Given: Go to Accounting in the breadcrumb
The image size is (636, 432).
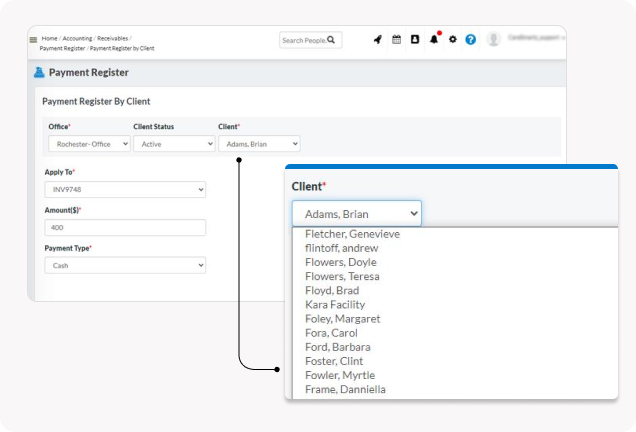Looking at the screenshot, I should [77, 38].
